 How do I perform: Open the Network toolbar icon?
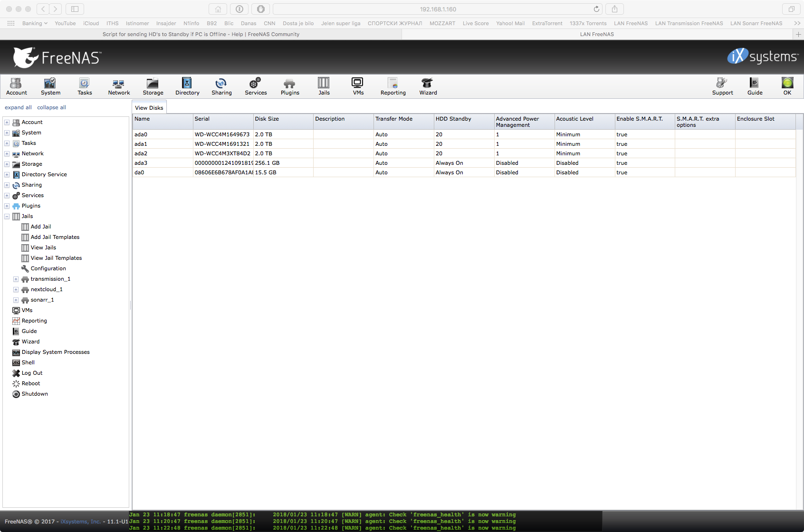pos(119,86)
